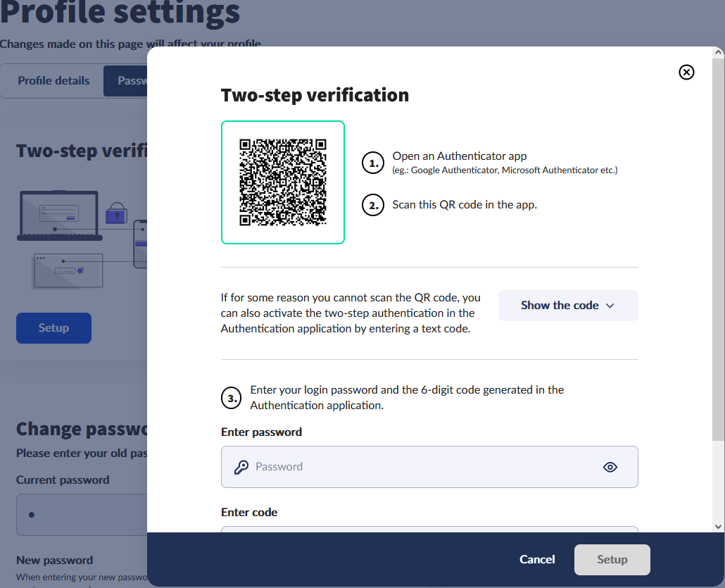Click the step 1 circle icon
Image resolution: width=725 pixels, height=588 pixels.
pyautogui.click(x=372, y=163)
